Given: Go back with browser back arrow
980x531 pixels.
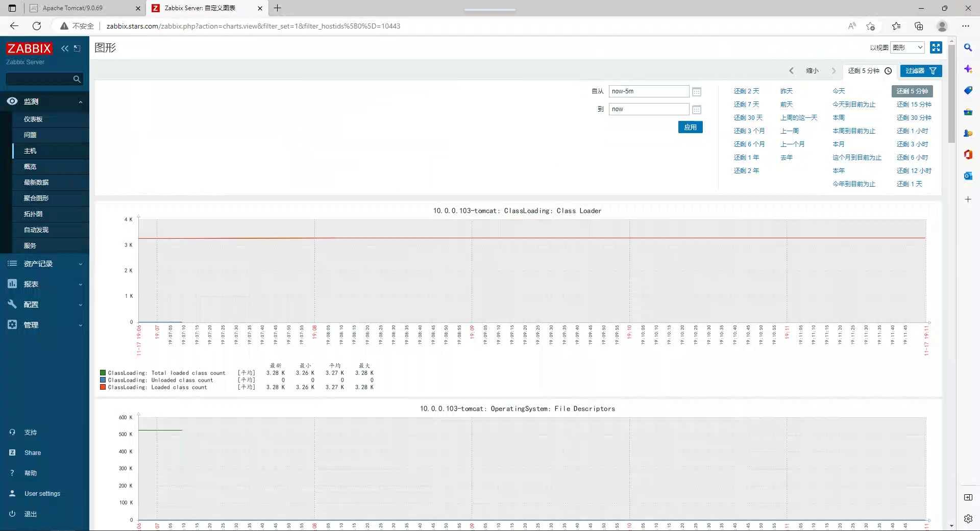Looking at the screenshot, I should [x=14, y=26].
